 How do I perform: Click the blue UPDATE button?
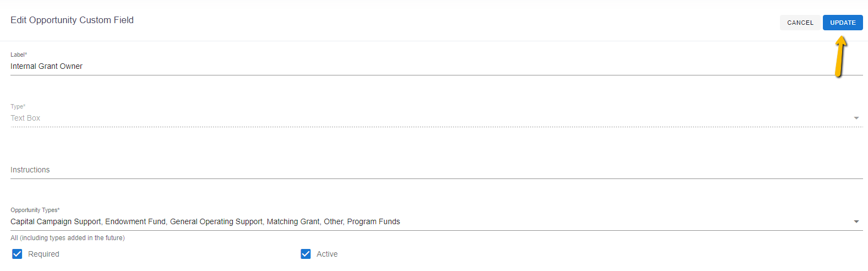click(843, 23)
